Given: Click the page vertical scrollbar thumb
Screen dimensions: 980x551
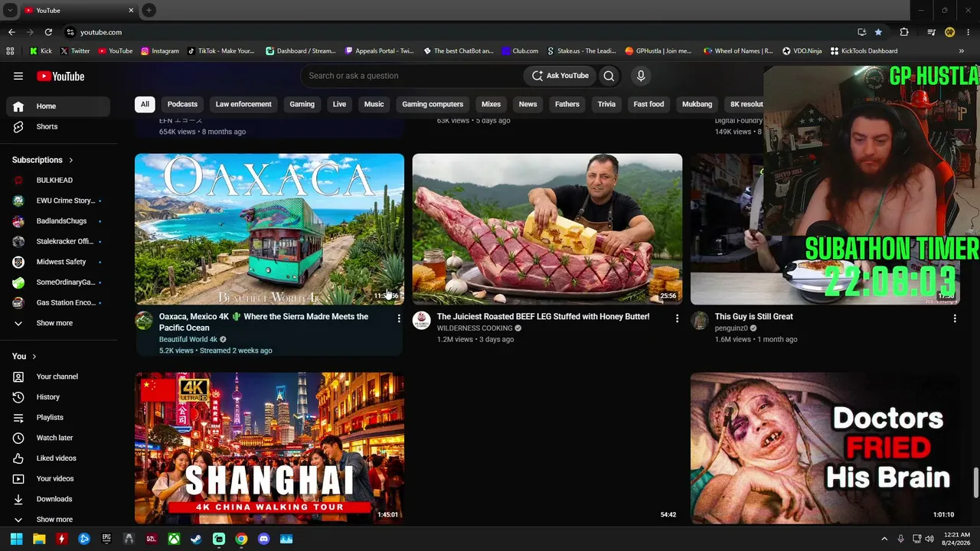Looking at the screenshot, I should pos(975,481).
